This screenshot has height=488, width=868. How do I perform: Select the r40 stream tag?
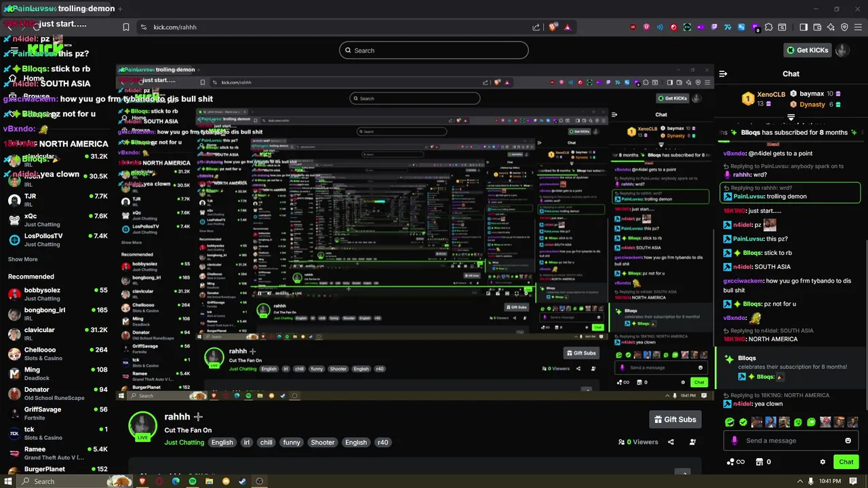[383, 443]
